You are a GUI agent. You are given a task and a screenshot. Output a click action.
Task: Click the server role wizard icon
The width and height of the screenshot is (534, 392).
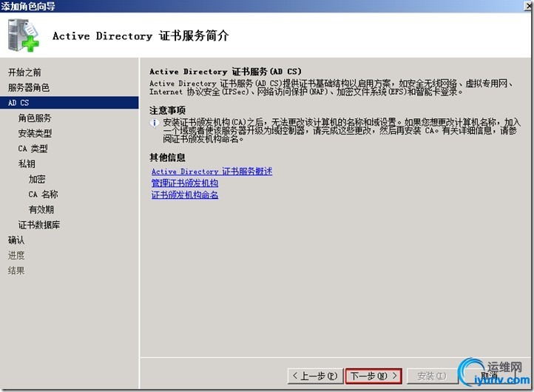[x=23, y=35]
